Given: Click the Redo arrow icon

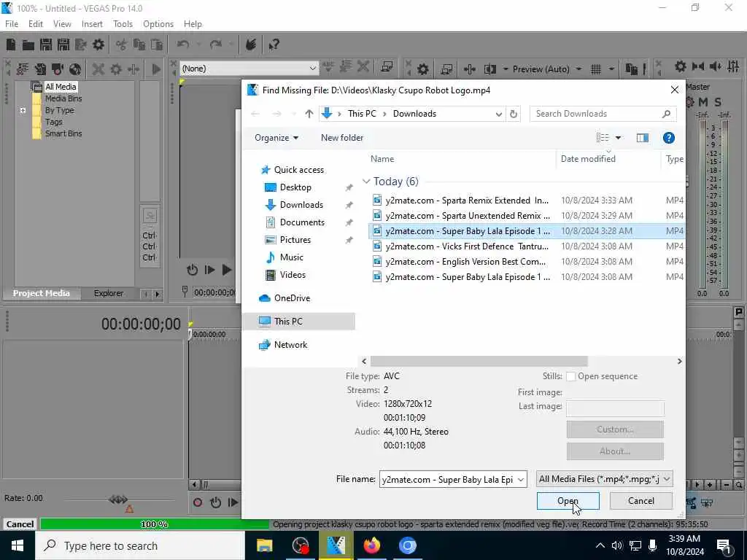Looking at the screenshot, I should [x=216, y=44].
